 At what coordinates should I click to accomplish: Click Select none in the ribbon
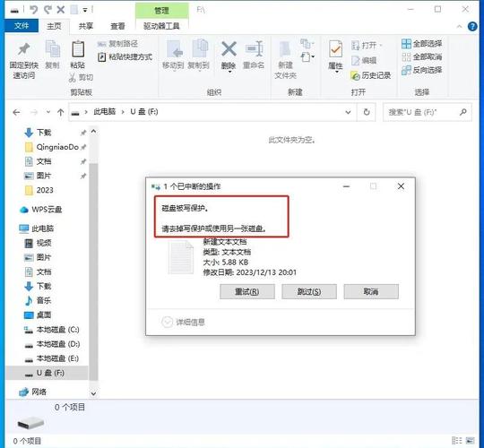[x=421, y=56]
